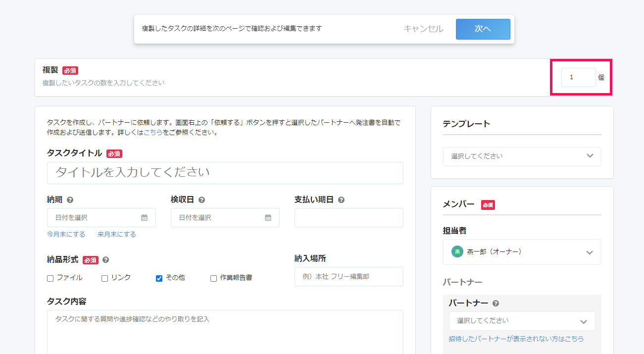Click the 複製したいタスクの数を入力してください hint text
The image size is (644, 354).
103,83
